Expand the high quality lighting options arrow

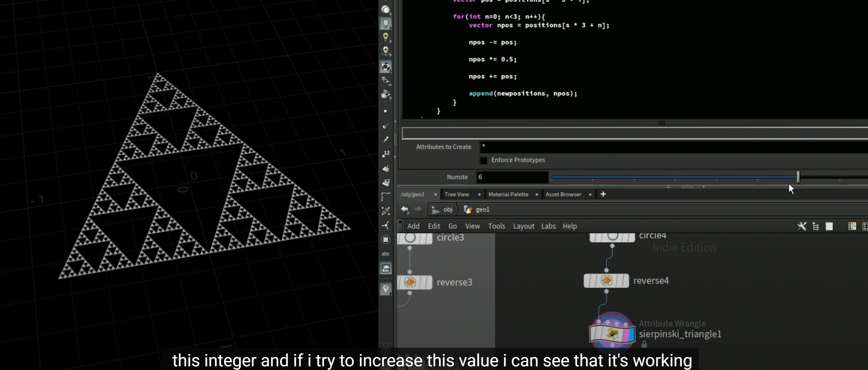(391, 41)
